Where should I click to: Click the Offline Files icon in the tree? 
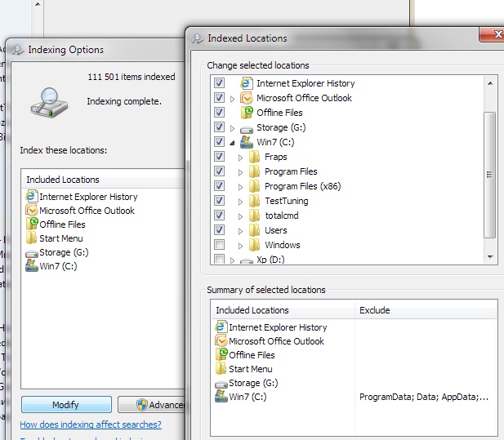247,113
